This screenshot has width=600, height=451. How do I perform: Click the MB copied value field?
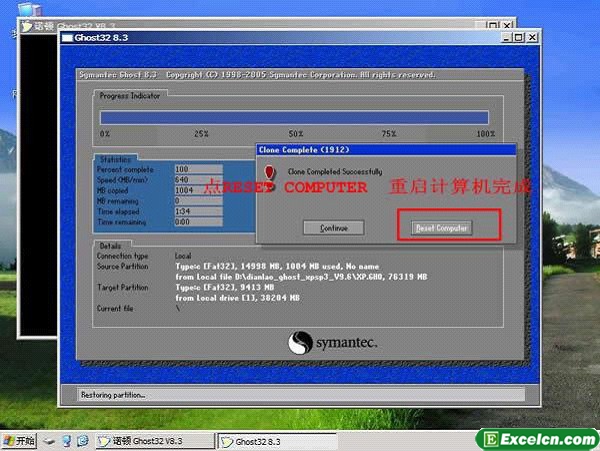tap(197, 190)
